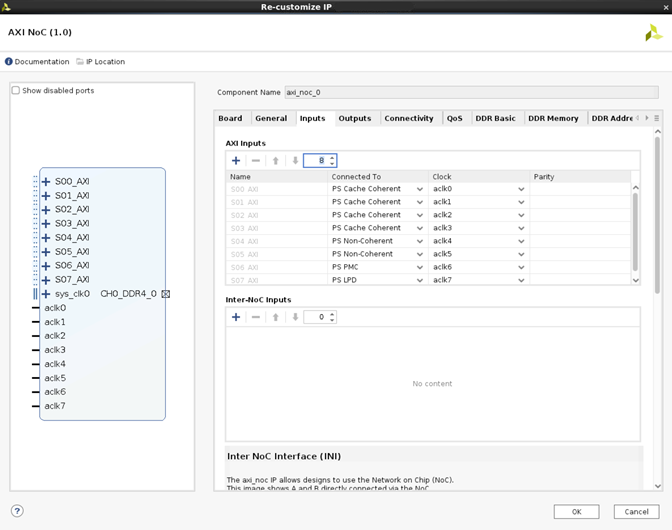Open the help question mark icon
The image size is (672, 530).
17,511
